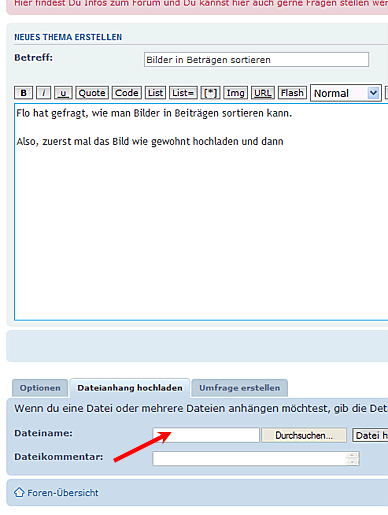Image resolution: width=388 pixels, height=515 pixels.
Task: Select the Dateianhang hochladen tab
Action: [x=130, y=388]
